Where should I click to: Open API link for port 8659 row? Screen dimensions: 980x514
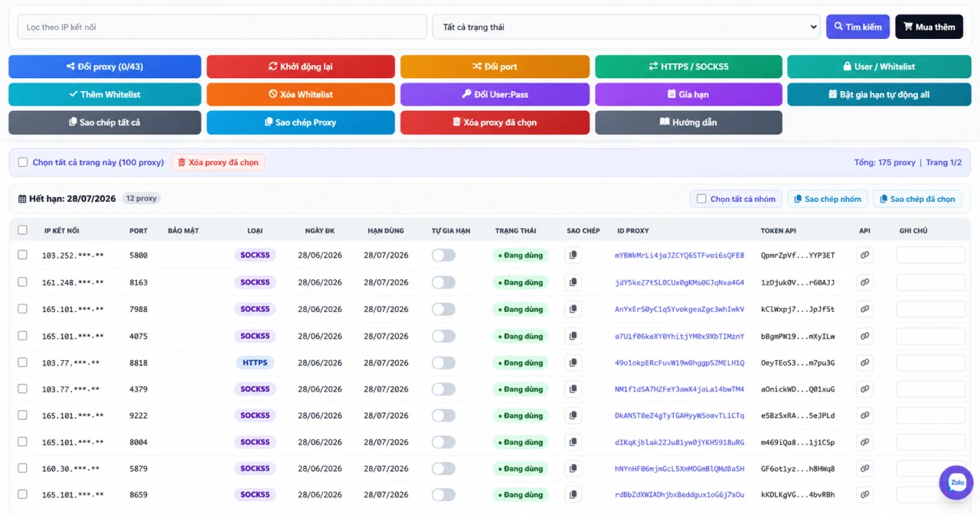[x=864, y=494]
